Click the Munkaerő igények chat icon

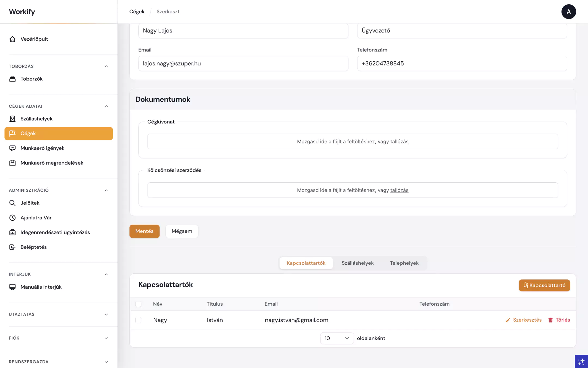pos(12,148)
